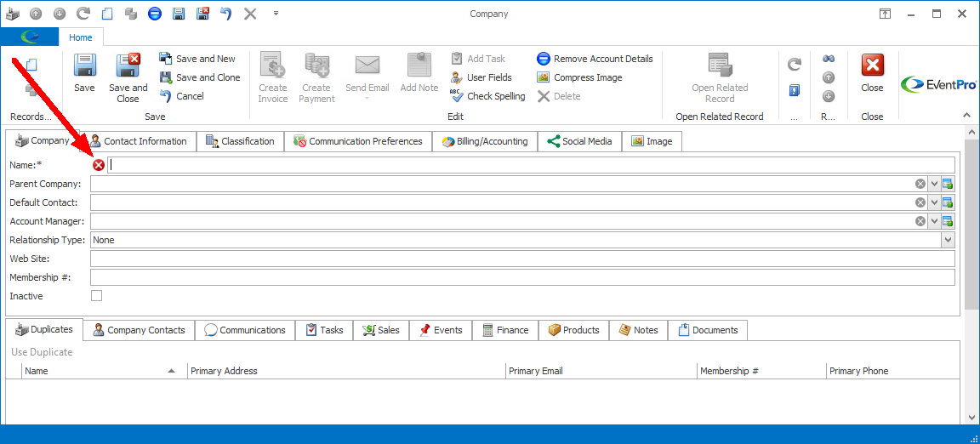Click Cancel in the Save group
The width and height of the screenshot is (980, 444).
pyautogui.click(x=182, y=96)
